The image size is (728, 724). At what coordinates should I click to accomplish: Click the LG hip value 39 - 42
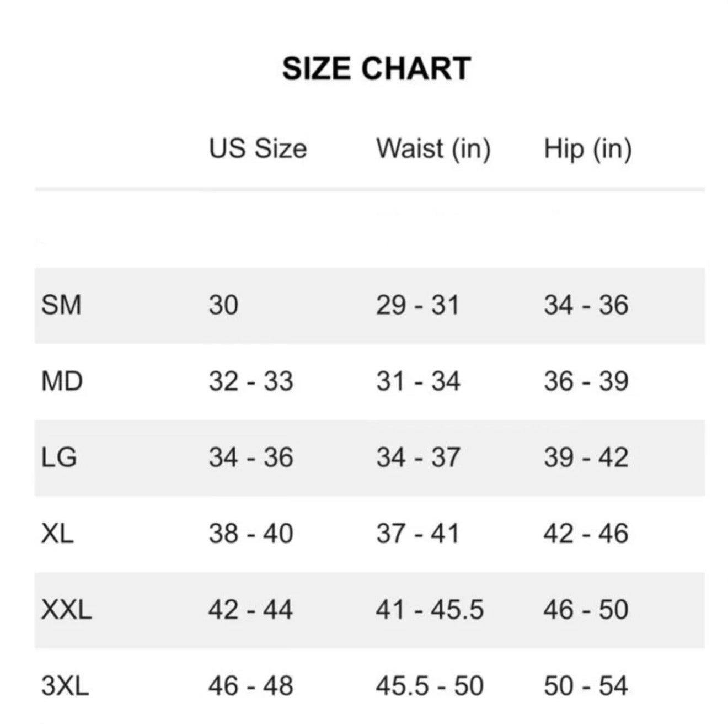click(586, 457)
